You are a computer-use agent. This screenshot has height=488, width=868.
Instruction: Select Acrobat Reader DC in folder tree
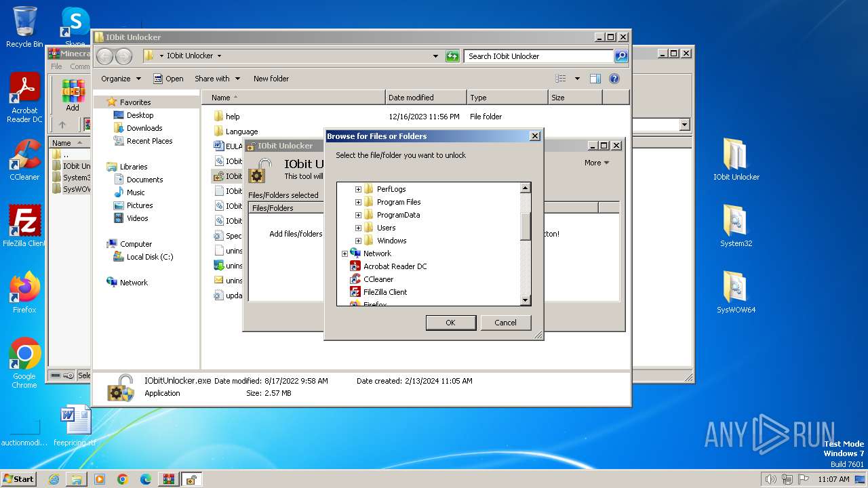(355, 266)
